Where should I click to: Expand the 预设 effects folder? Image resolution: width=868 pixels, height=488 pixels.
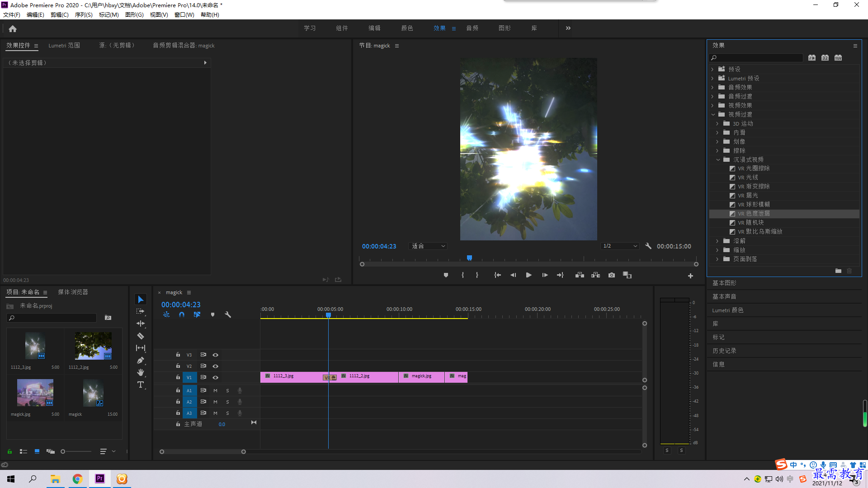tap(712, 69)
